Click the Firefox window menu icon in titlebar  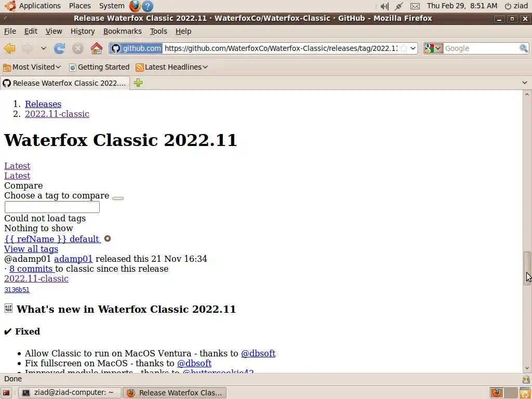[x=6, y=18]
